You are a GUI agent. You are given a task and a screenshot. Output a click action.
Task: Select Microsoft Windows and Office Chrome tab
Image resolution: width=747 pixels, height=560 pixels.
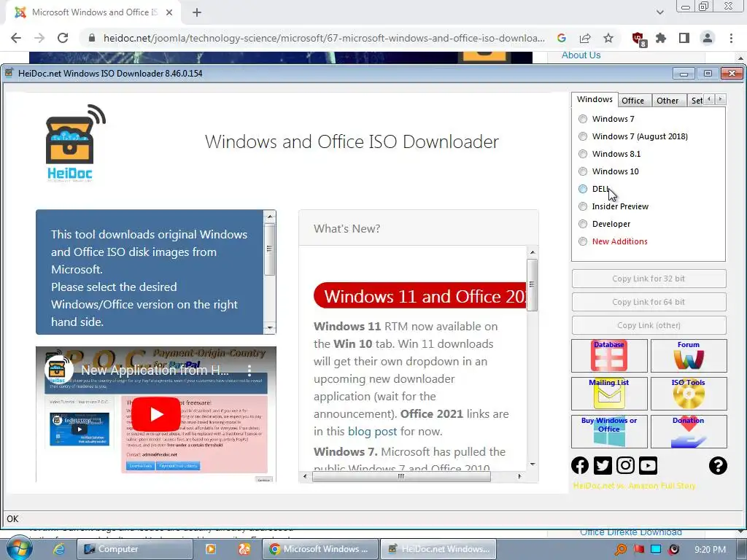[x=93, y=12]
